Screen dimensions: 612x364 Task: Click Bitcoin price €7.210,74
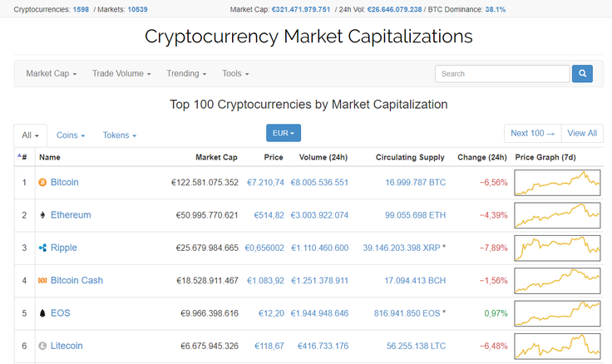pyautogui.click(x=265, y=182)
